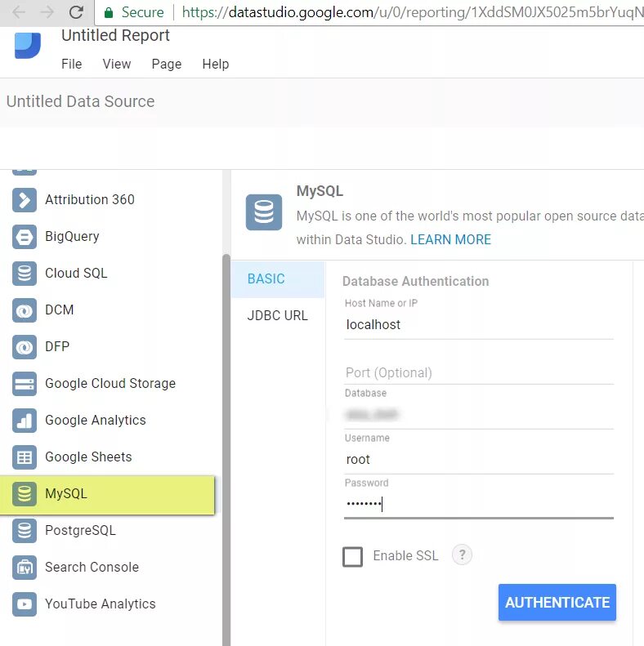This screenshot has height=646, width=644.
Task: Click the Search Console icon
Action: point(25,568)
